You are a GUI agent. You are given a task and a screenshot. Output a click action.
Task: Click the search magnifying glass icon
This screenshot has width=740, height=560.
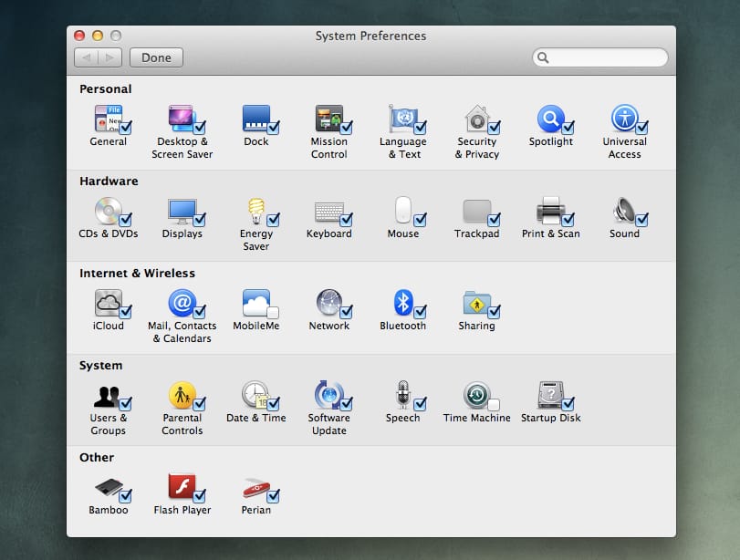[543, 57]
